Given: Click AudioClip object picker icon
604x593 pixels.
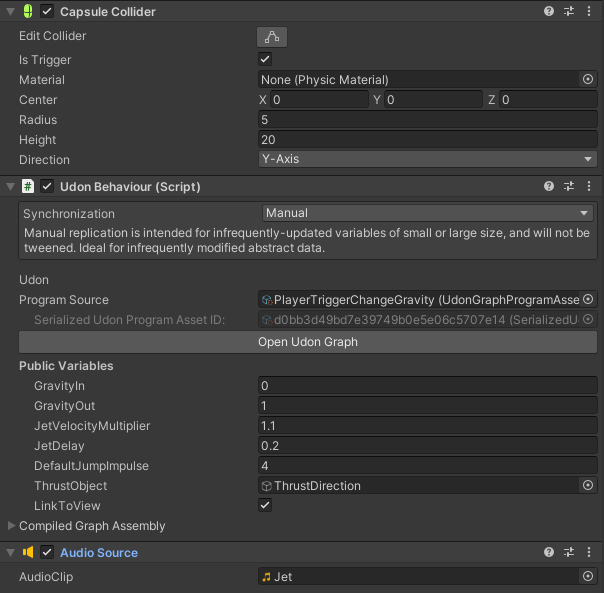Looking at the screenshot, I should pyautogui.click(x=588, y=576).
